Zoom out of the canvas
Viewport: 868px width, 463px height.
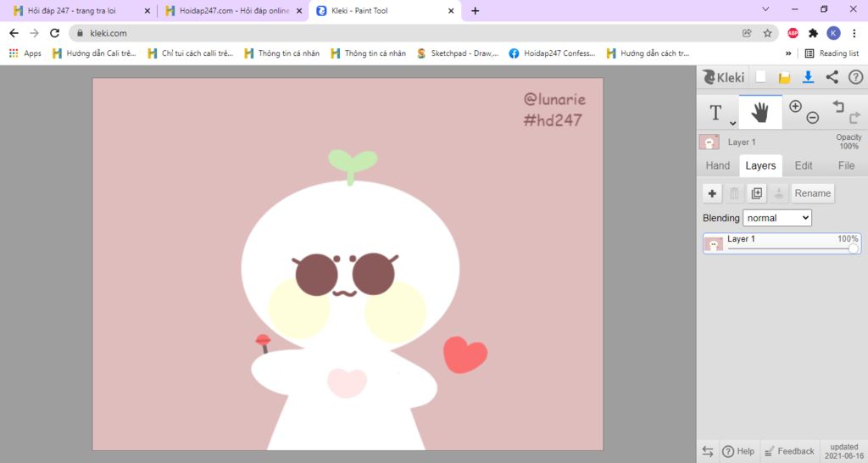click(812, 117)
